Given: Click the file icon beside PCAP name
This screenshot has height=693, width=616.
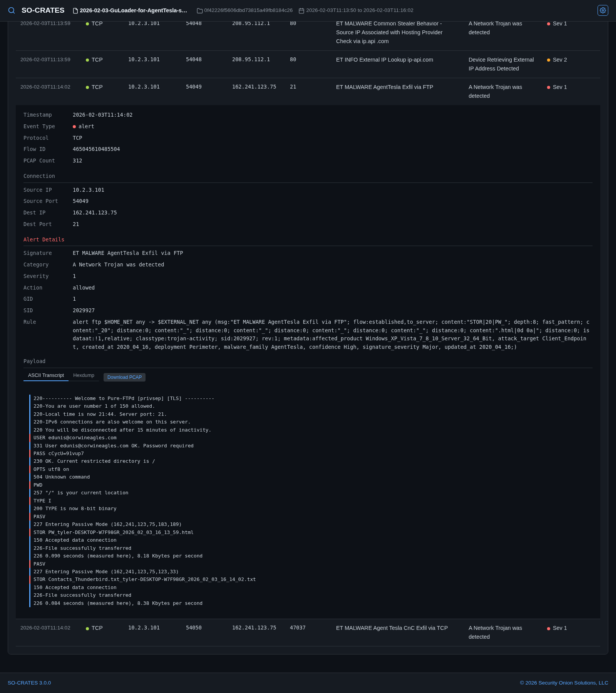Looking at the screenshot, I should (x=75, y=11).
